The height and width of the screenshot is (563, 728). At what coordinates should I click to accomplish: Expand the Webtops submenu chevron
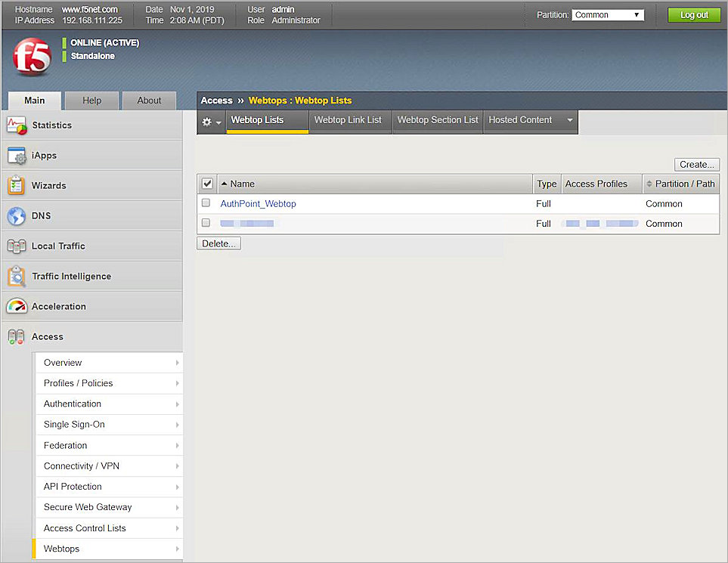coord(176,549)
